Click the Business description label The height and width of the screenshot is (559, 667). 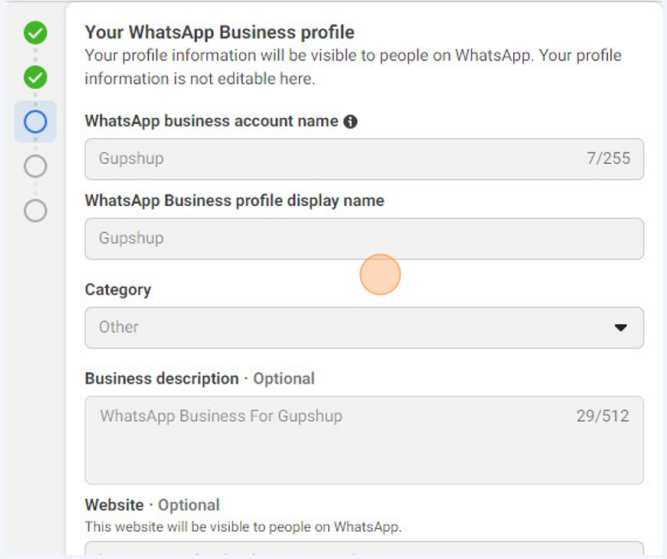162,378
